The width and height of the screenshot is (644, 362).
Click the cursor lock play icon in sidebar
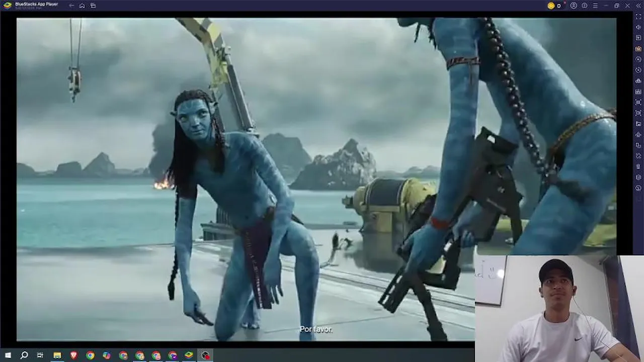(x=638, y=38)
